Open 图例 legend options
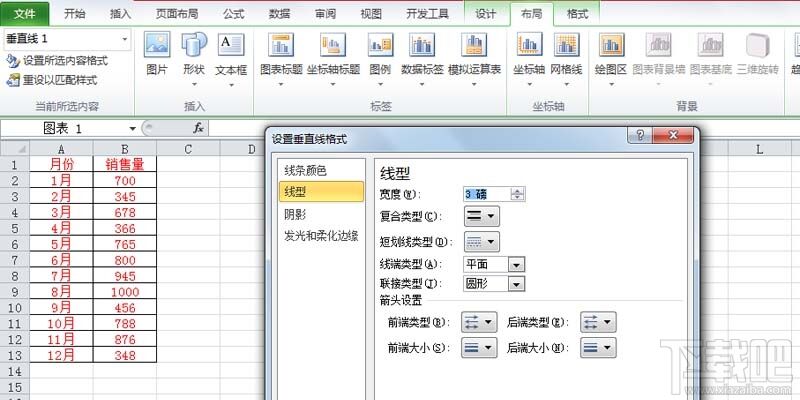800x400 pixels. click(380, 57)
